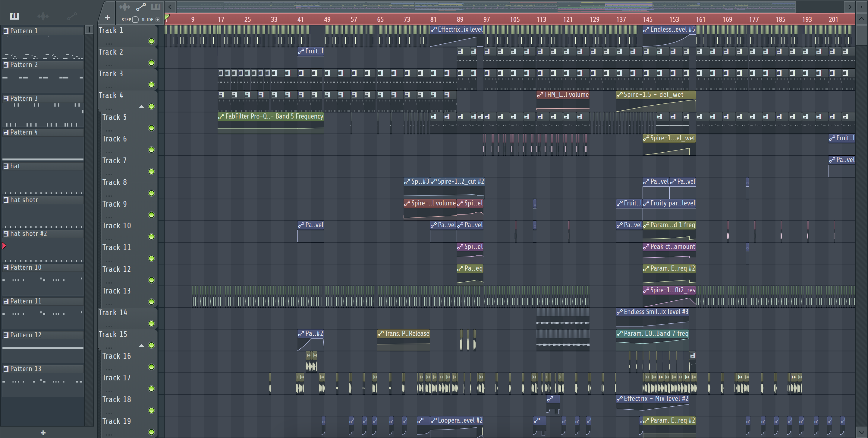Collapse the Track 4 group
Screen dimensions: 868x438
click(x=142, y=106)
